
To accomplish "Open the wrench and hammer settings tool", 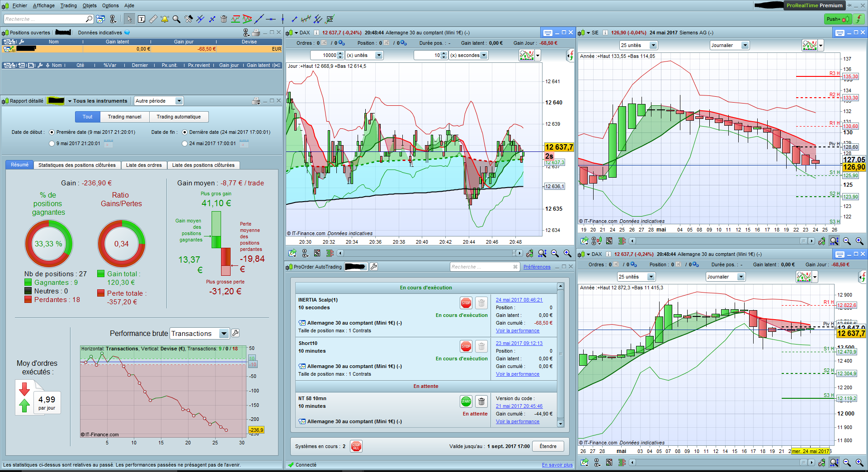I will click(x=189, y=19).
